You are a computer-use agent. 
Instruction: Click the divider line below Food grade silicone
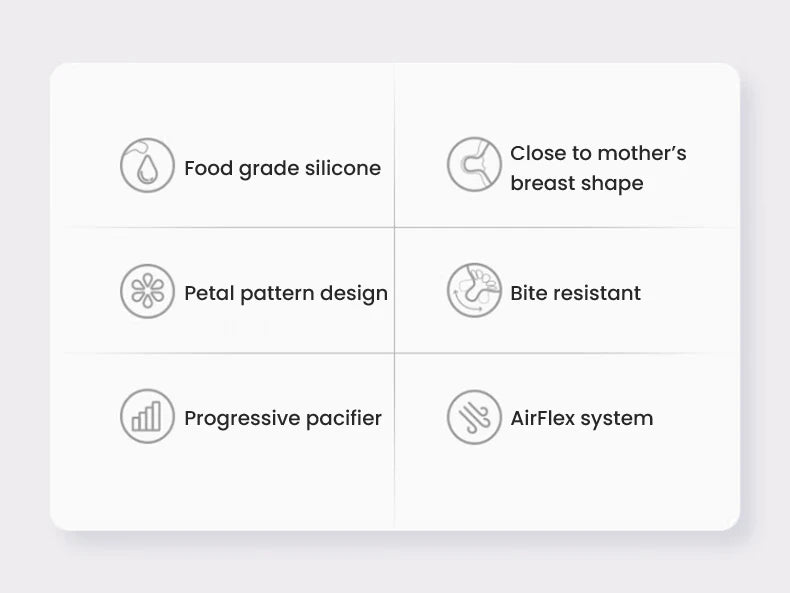[229, 227]
